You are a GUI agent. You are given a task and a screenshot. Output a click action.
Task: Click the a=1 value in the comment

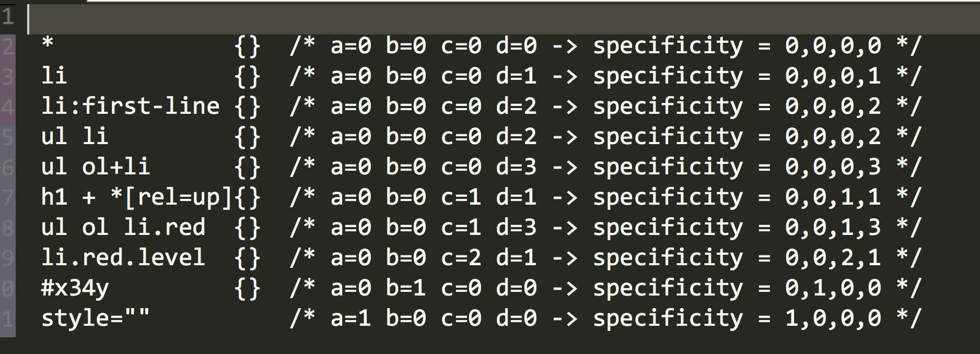pyautogui.click(x=351, y=318)
